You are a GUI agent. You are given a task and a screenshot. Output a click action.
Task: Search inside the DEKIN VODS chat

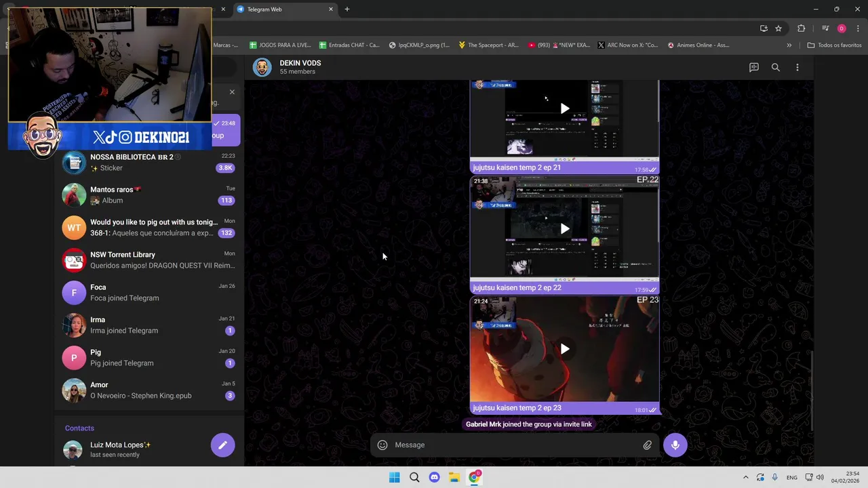(x=775, y=67)
